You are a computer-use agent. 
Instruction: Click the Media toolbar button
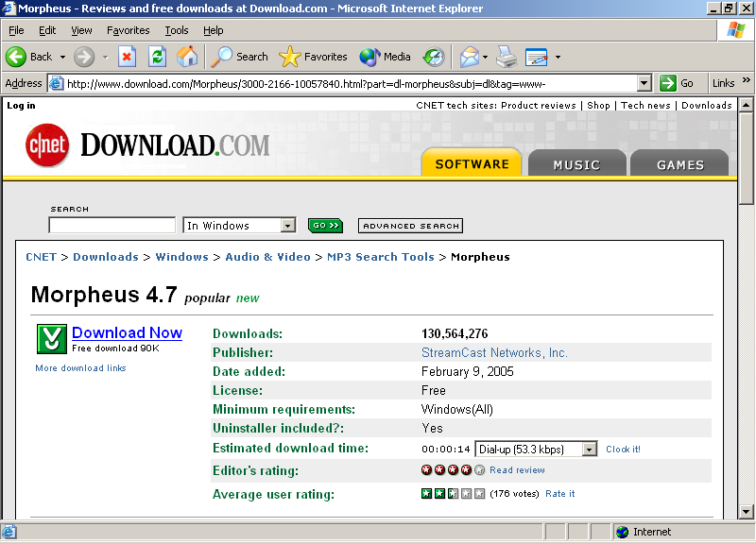click(x=385, y=57)
